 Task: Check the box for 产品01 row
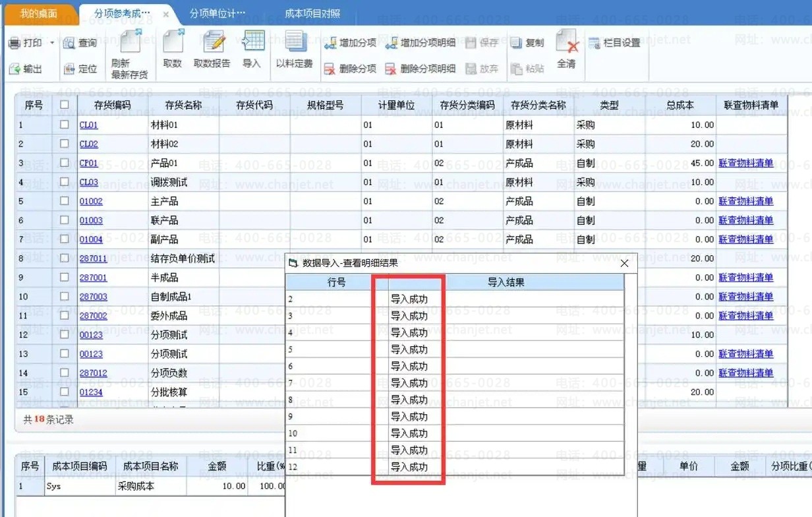[65, 163]
